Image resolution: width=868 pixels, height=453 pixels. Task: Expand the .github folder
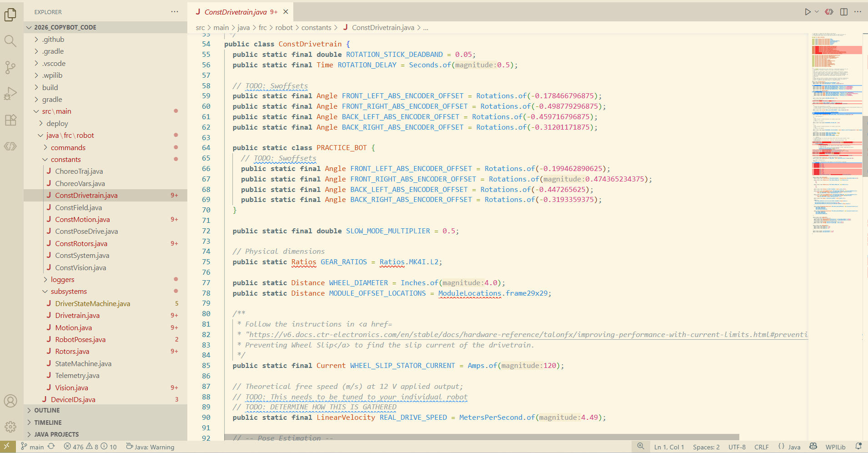(105, 40)
